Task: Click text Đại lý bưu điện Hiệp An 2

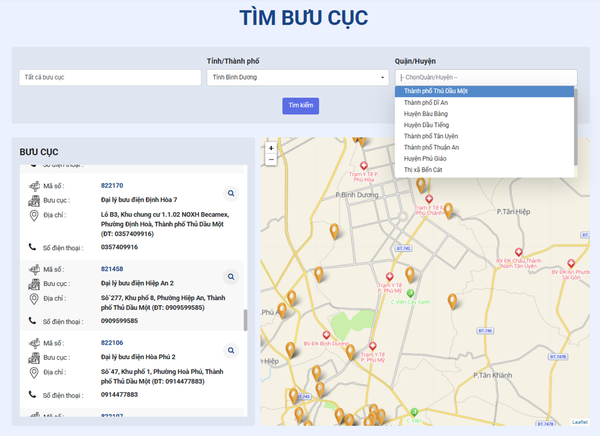Action: (x=137, y=283)
